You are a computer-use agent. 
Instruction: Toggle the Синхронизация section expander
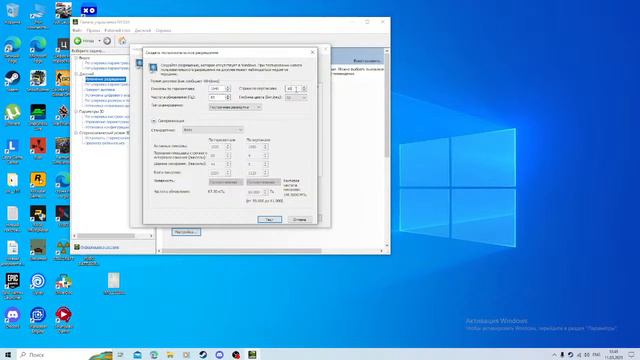pyautogui.click(x=154, y=121)
